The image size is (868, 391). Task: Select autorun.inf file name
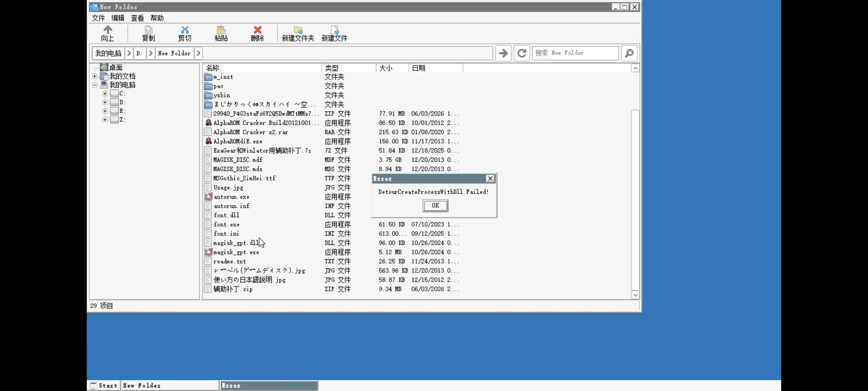[x=232, y=206]
